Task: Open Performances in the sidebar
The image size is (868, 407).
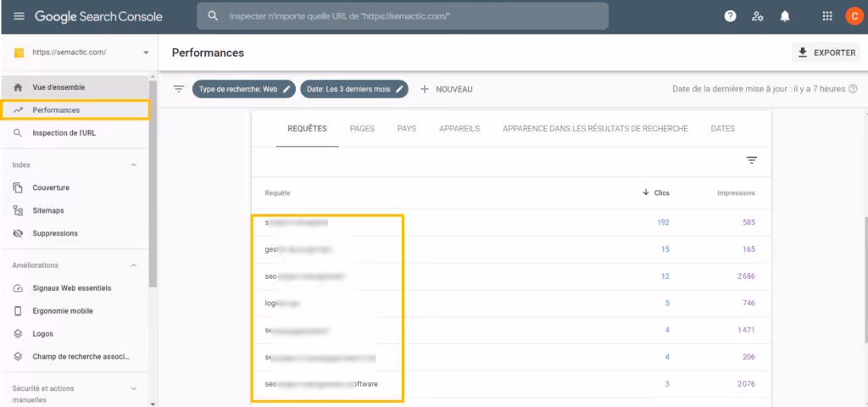Action: (75, 110)
